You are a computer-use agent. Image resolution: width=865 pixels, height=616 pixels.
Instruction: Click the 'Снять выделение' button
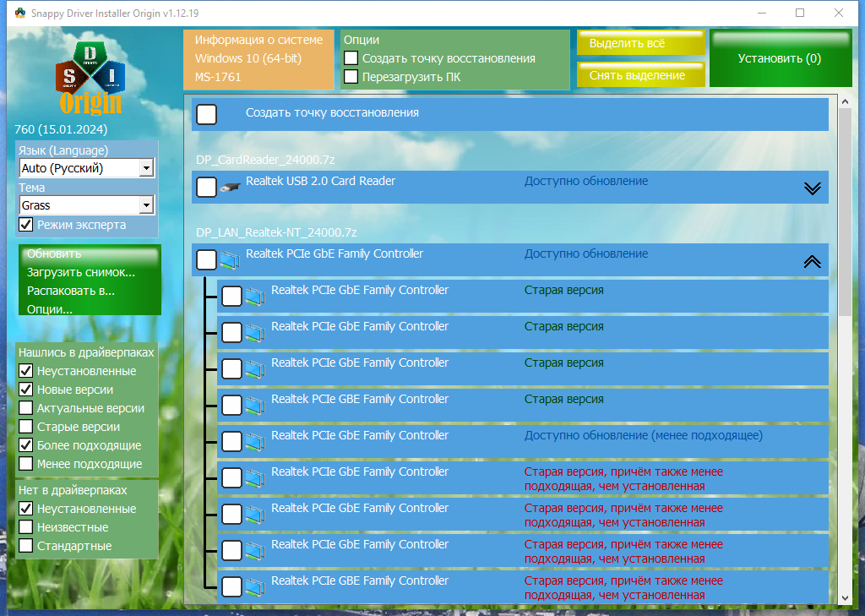[x=641, y=75]
